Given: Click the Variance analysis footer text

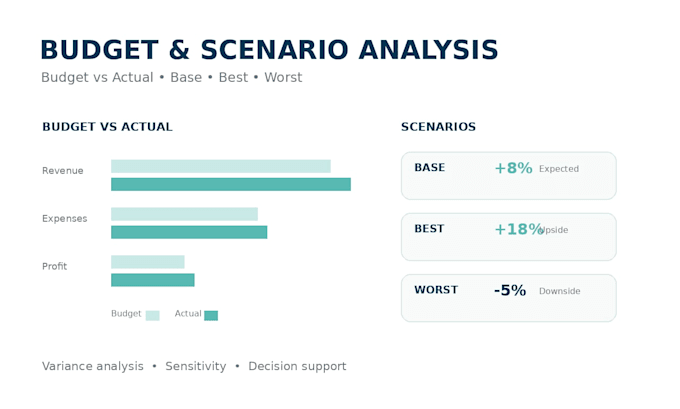Looking at the screenshot, I should pos(93,366).
